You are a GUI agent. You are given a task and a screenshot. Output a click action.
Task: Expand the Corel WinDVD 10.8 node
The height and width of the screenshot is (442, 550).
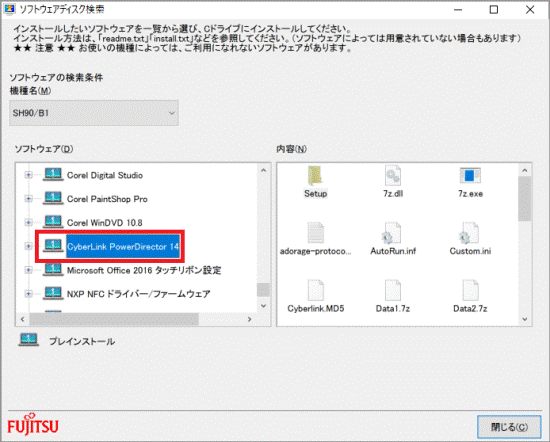click(28, 222)
